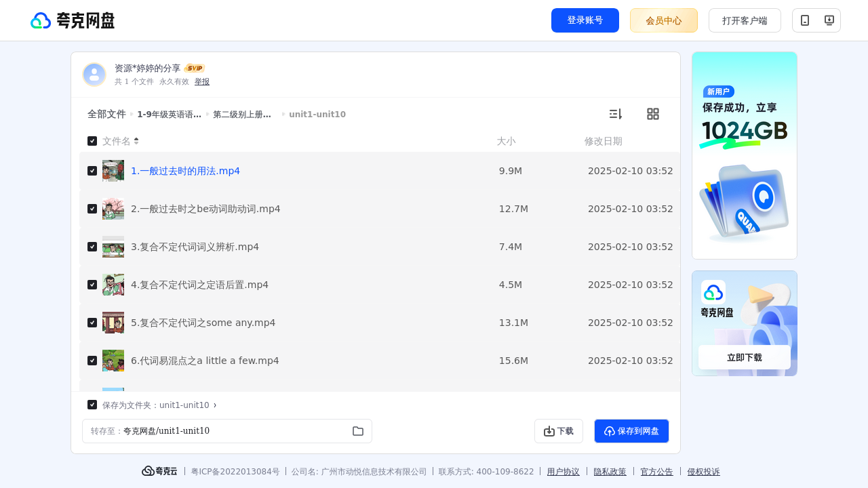The height and width of the screenshot is (488, 868).
Task: Click 立即下载 in the ad banner
Action: point(745,357)
